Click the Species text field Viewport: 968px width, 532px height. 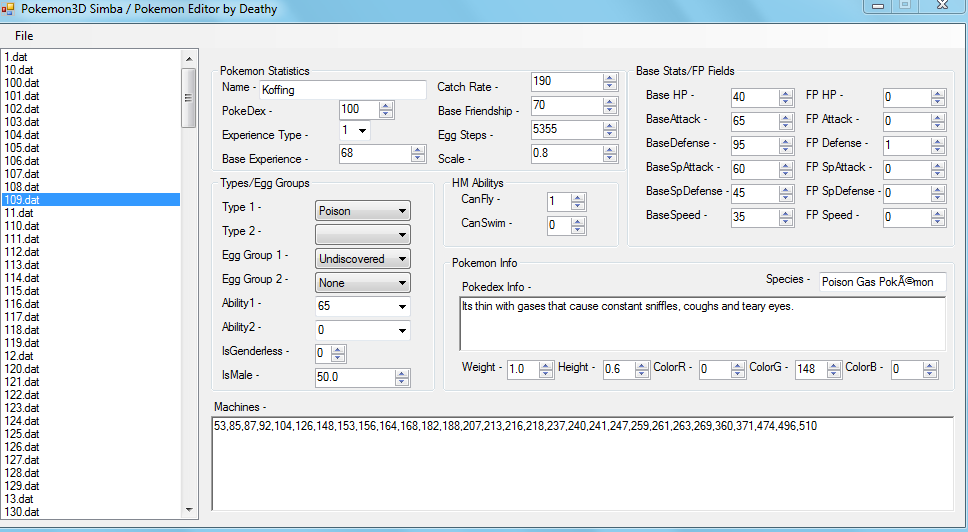click(x=881, y=282)
